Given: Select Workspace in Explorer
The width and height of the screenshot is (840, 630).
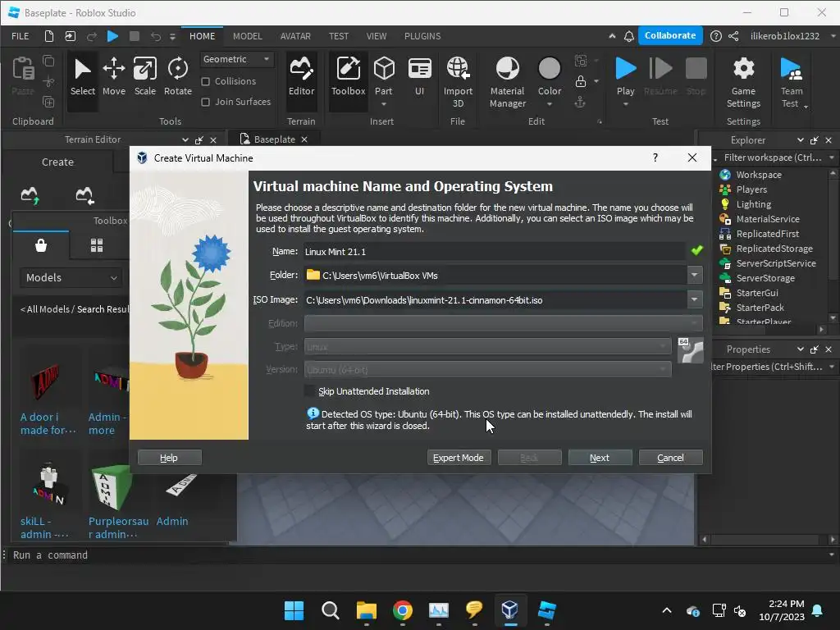Looking at the screenshot, I should tap(758, 175).
